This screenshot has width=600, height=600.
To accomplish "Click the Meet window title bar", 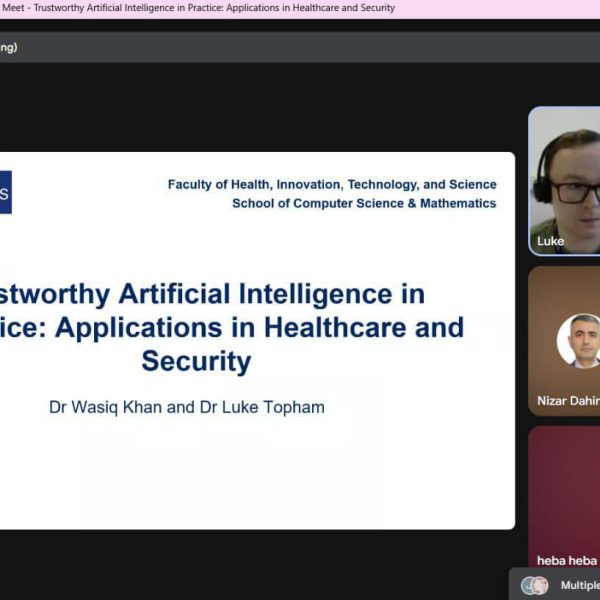I will click(200, 8).
